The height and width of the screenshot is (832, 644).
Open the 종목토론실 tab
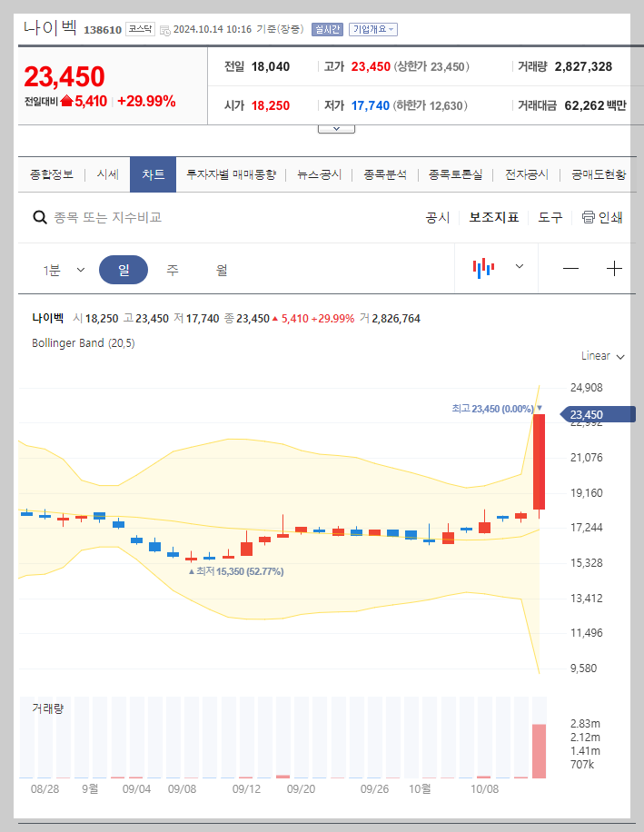click(455, 173)
